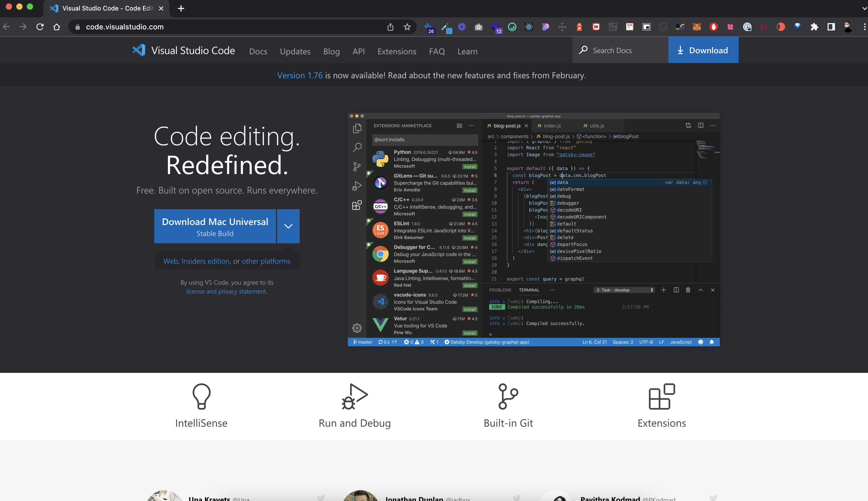Image resolution: width=868 pixels, height=501 pixels.
Task: Open the MetaMask fox extension
Action: 696,27
